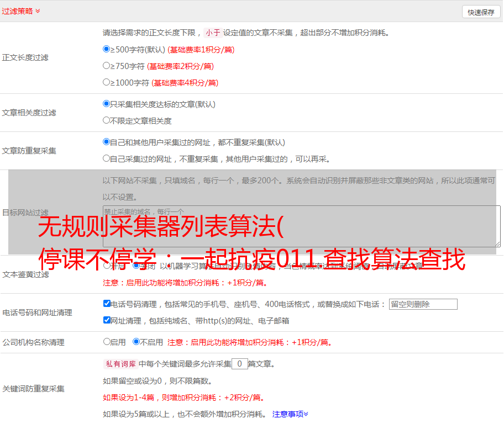The width and height of the screenshot is (504, 424).
Task: Click the 电话号码和网址清理 label
Action: (x=37, y=312)
